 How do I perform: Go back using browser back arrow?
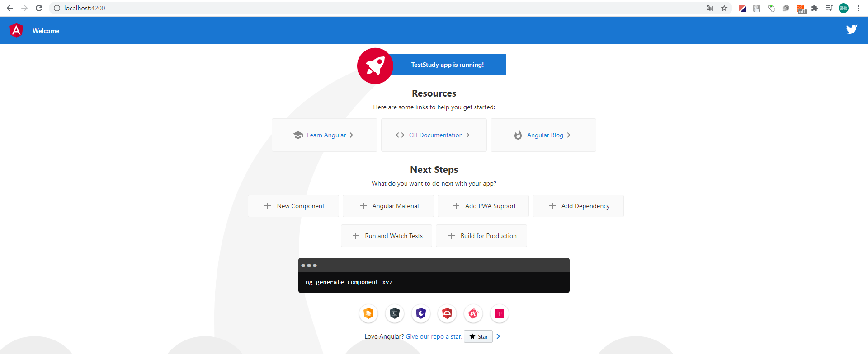(10, 8)
